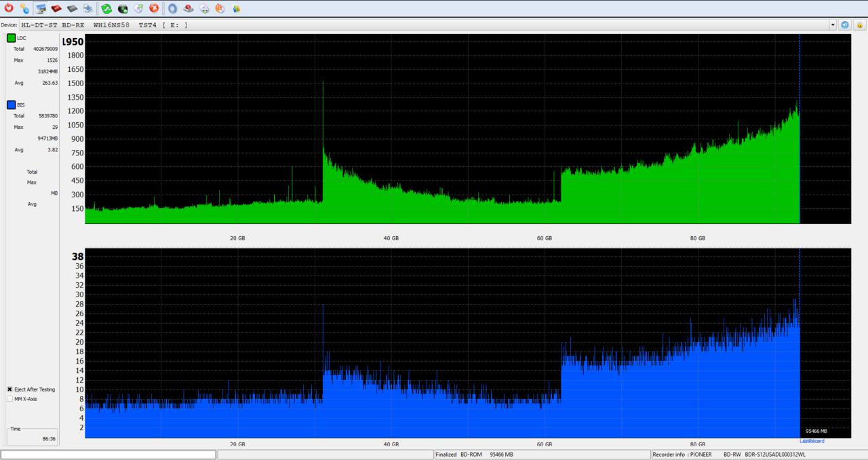Click the colorful bar chart icon
The image size is (868, 460).
(236, 8)
